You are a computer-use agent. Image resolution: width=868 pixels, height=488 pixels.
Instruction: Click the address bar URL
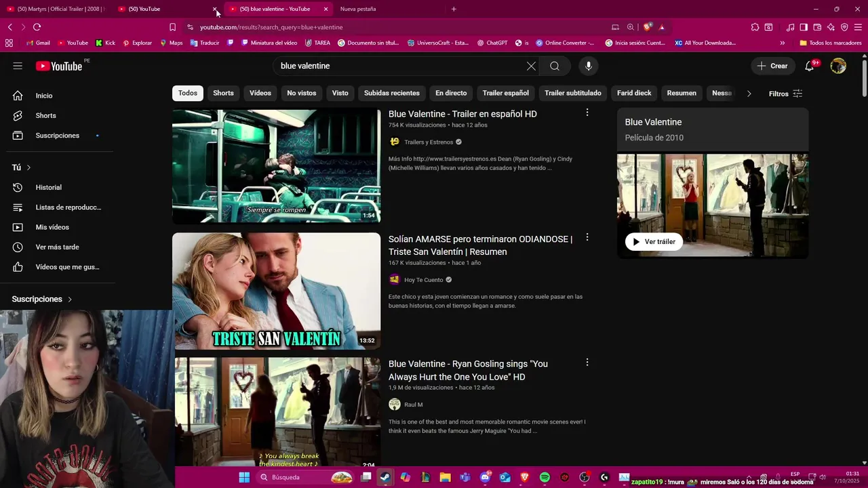(271, 27)
